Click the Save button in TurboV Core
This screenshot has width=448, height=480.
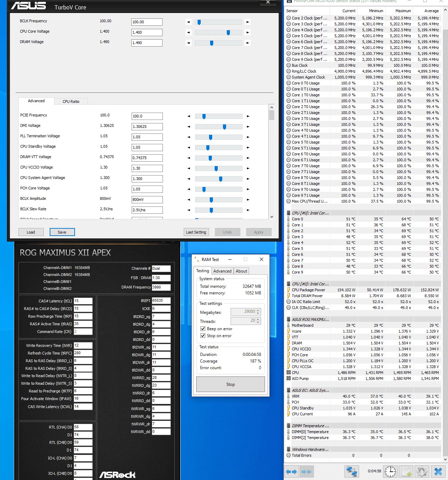pos(62,232)
